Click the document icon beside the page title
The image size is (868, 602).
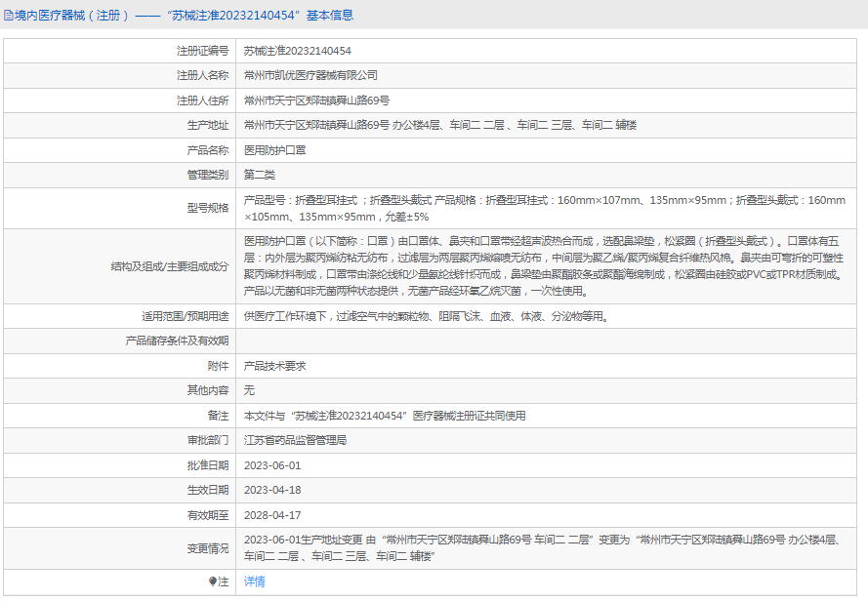pyautogui.click(x=9, y=16)
